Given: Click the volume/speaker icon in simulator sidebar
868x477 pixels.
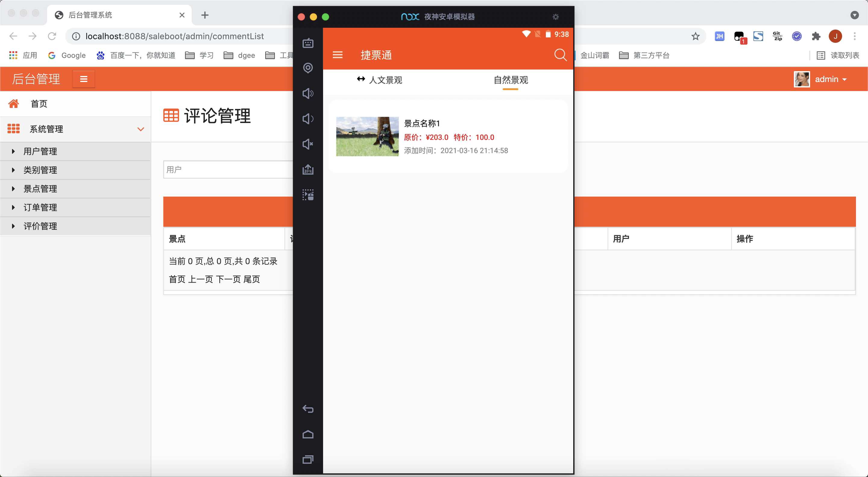Looking at the screenshot, I should click(307, 93).
